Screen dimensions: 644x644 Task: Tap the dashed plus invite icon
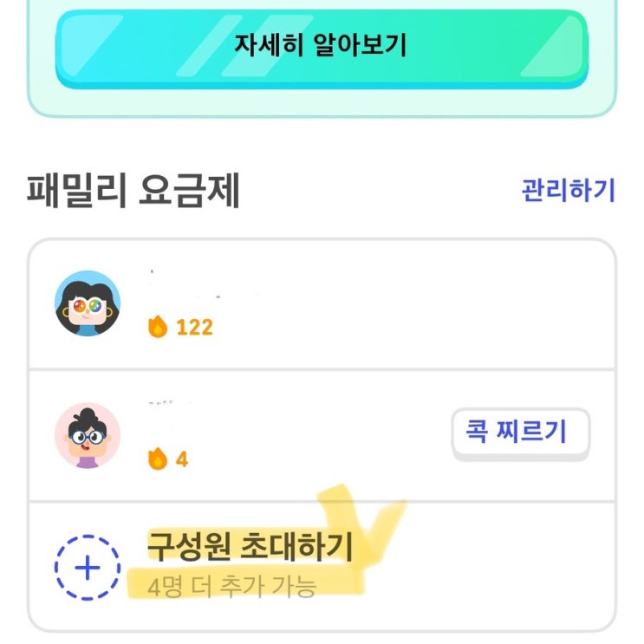point(88,568)
